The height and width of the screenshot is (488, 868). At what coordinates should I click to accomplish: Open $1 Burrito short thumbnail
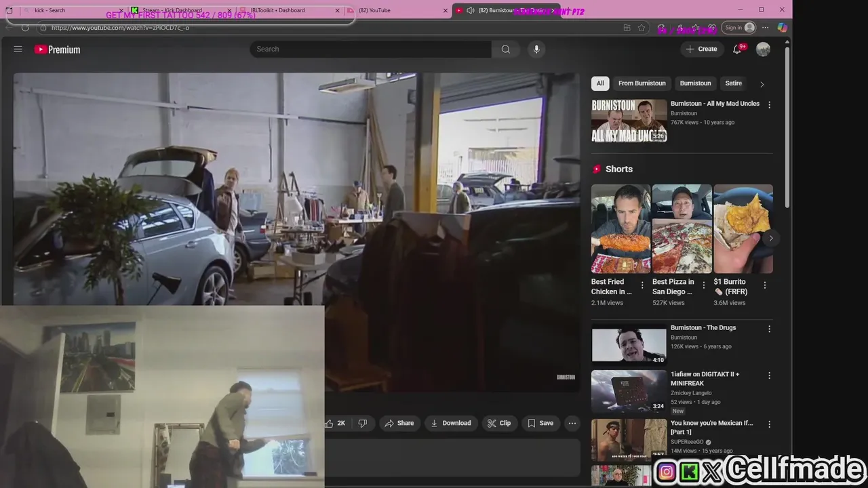click(743, 229)
